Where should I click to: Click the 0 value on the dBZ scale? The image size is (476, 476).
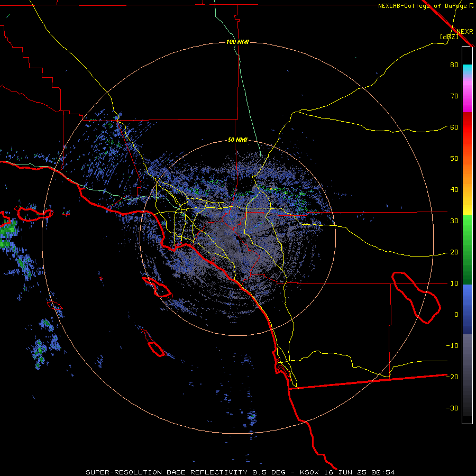456,315
